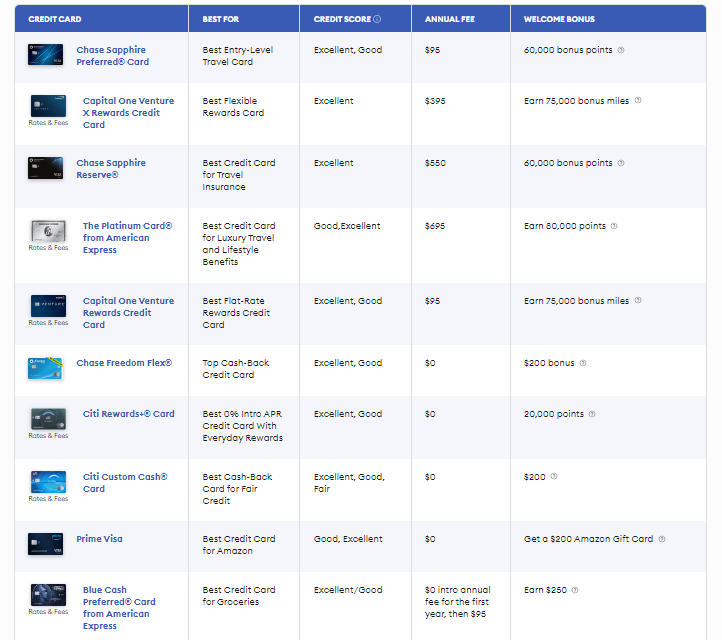
Task: Open info icon beside Capital One Venture Rewards 75,000 miles
Action: (x=638, y=300)
